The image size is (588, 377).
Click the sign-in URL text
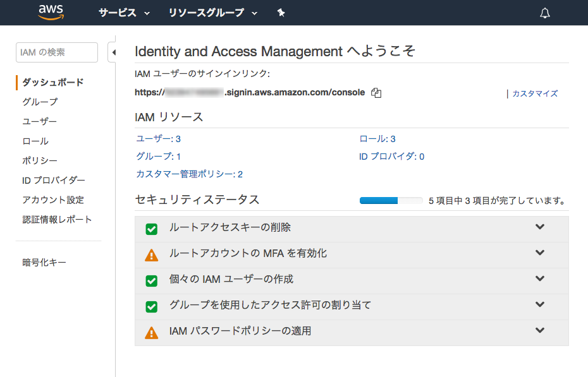[250, 92]
